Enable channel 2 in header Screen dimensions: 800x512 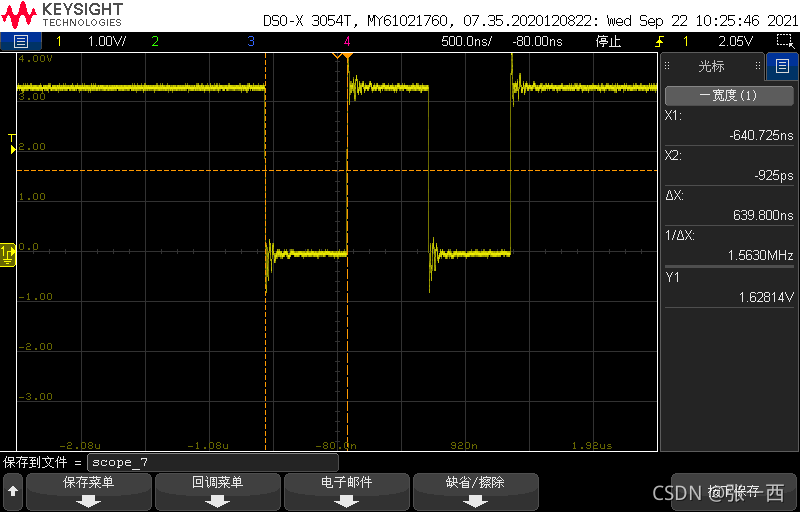pos(155,41)
